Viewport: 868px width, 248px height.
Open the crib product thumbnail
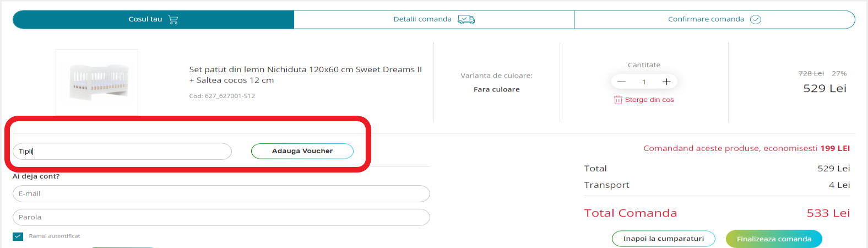97,82
